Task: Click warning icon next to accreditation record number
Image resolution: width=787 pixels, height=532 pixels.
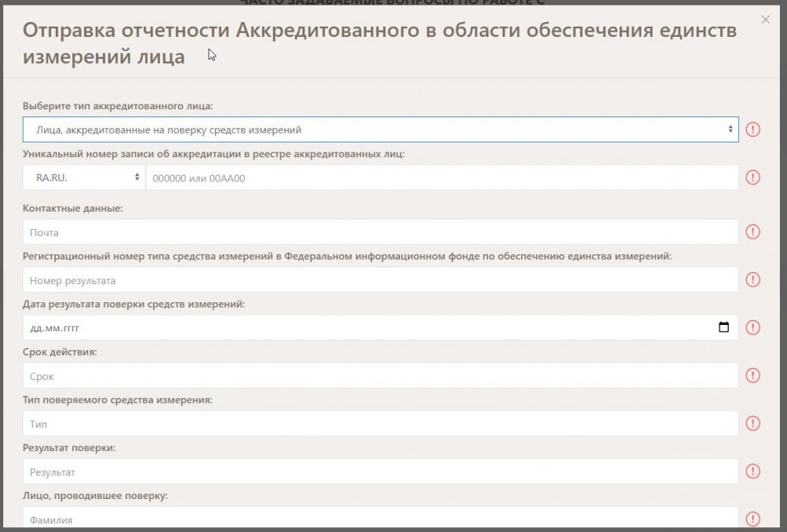Action: pyautogui.click(x=753, y=178)
